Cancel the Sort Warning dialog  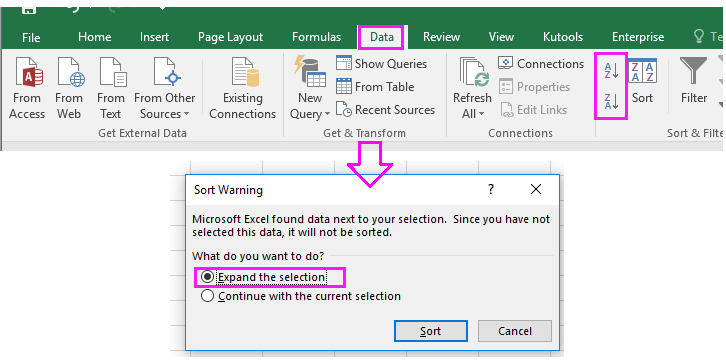coord(514,331)
